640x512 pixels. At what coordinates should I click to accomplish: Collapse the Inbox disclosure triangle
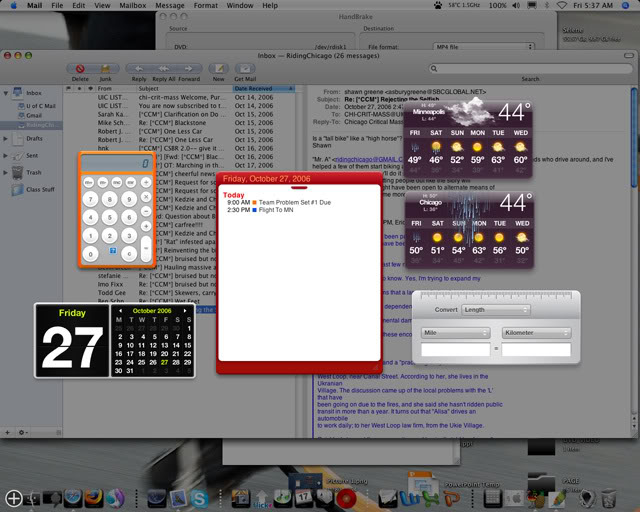point(6,93)
